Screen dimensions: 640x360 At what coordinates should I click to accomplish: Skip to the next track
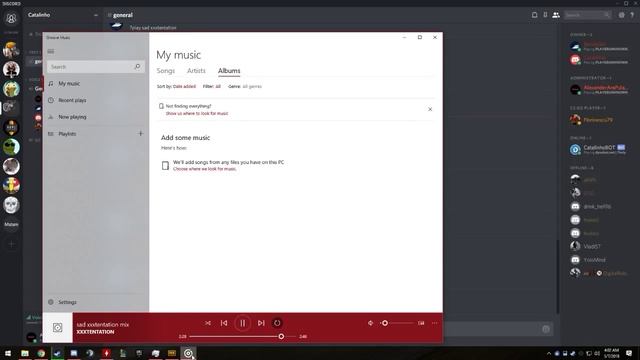(261, 323)
